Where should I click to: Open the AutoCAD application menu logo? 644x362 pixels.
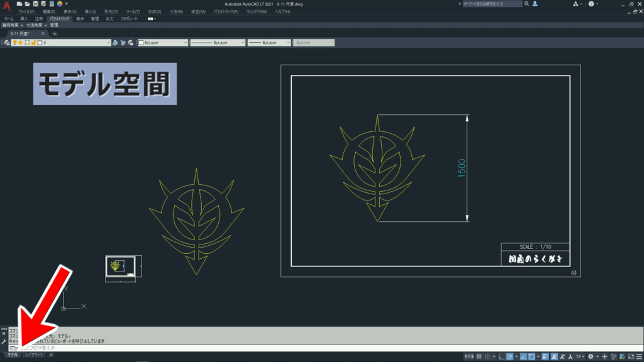pyautogui.click(x=6, y=6)
